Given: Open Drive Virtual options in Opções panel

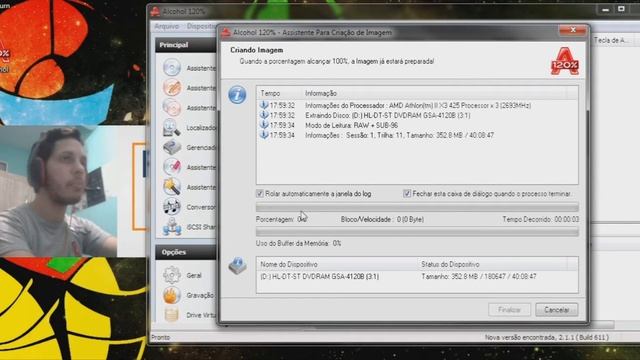Looking at the screenshot, I should point(189,315).
